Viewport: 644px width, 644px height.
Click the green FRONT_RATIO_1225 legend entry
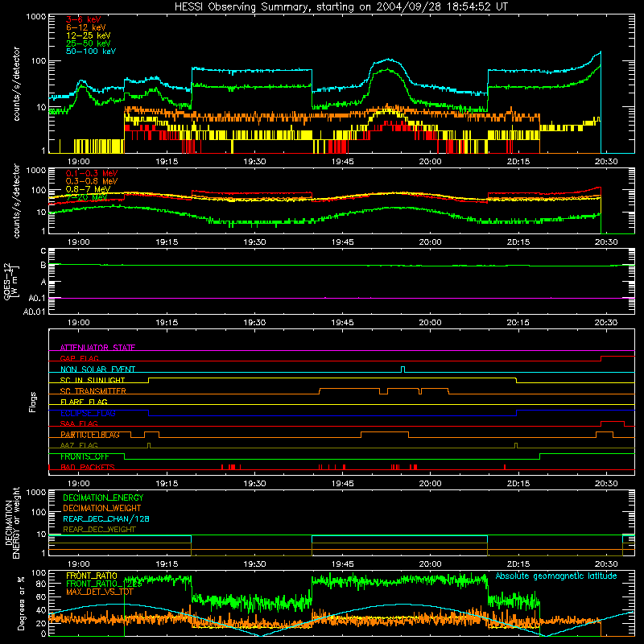coord(104,584)
